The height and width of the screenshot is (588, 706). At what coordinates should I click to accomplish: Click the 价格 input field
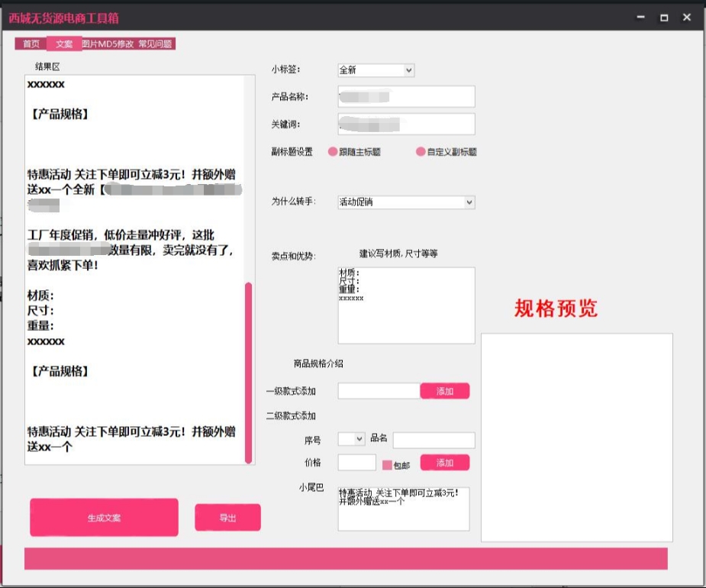pos(356,462)
